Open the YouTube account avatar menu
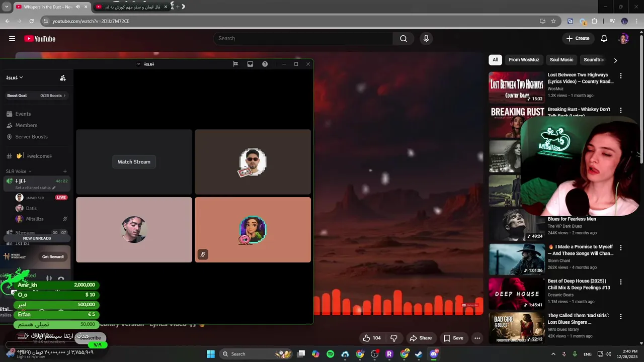Viewport: 644px width, 362px height. 624,39
